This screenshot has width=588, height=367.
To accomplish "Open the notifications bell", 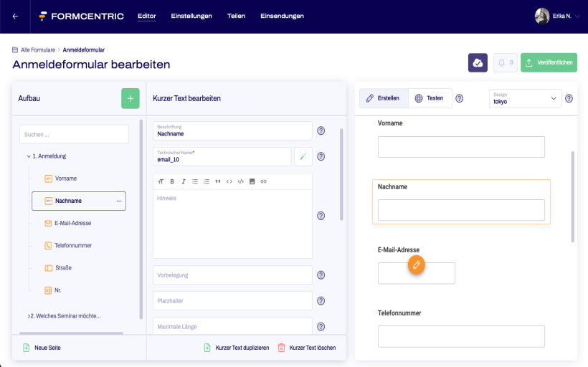I will point(505,62).
